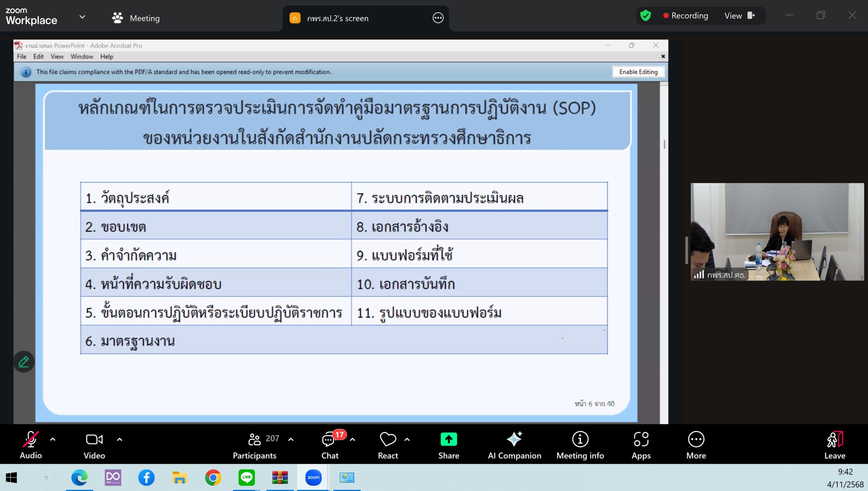
Task: Click the green Share screen icon
Action: tap(448, 439)
